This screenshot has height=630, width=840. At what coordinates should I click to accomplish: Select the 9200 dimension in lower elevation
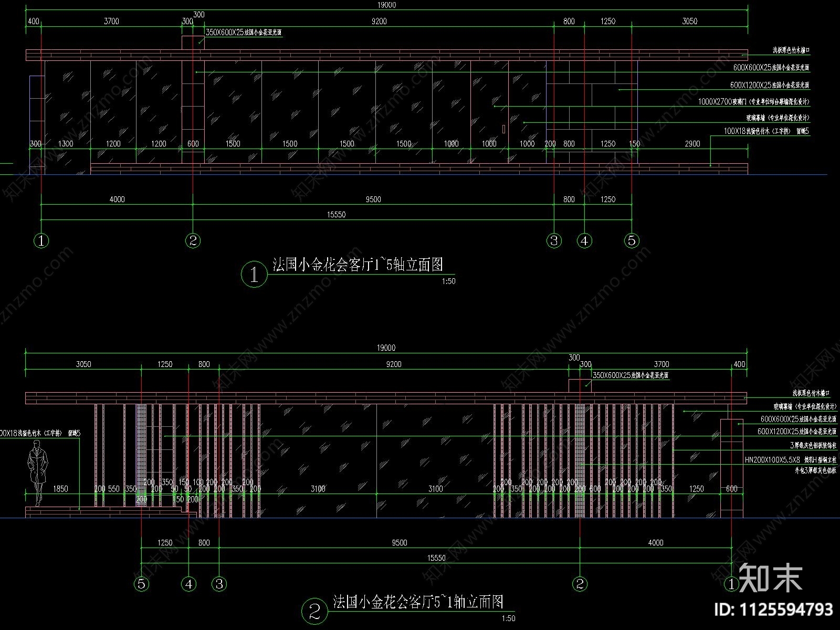(x=393, y=364)
